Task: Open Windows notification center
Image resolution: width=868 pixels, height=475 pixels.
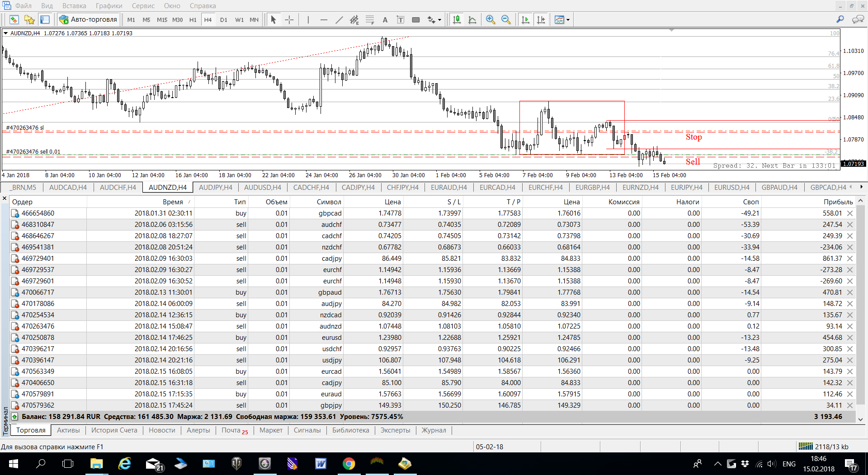Action: coord(851,464)
